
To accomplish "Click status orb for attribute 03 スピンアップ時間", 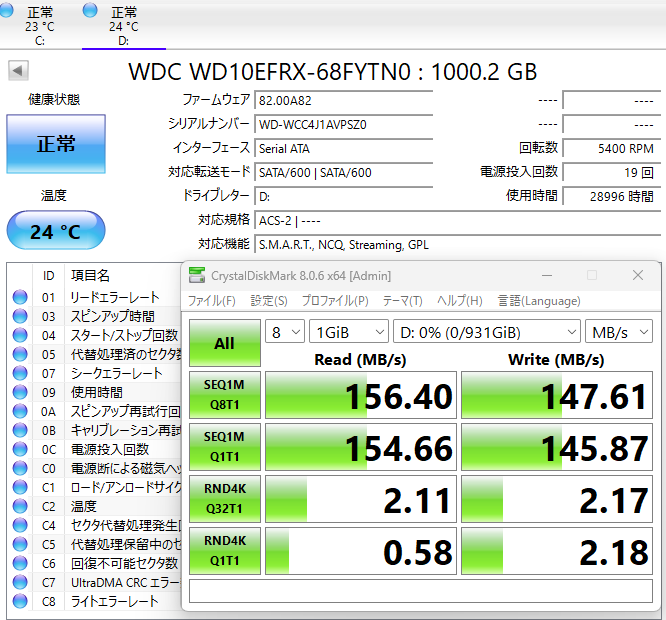I will click(20, 316).
